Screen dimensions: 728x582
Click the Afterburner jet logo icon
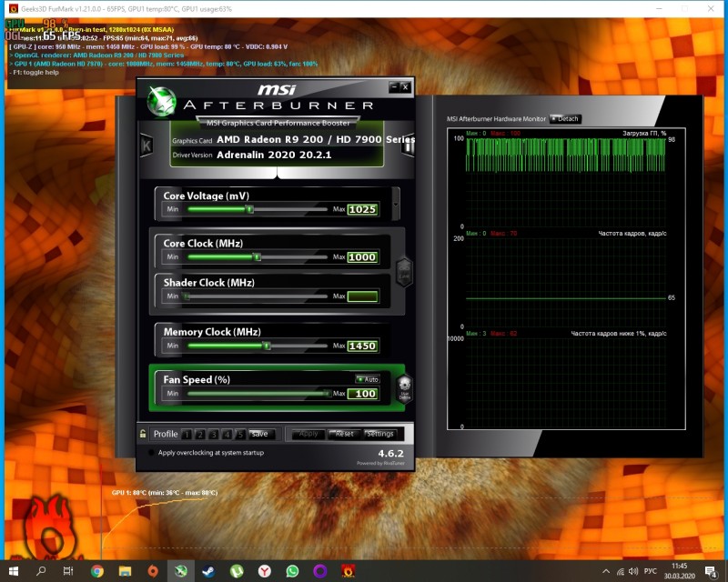tap(161, 101)
